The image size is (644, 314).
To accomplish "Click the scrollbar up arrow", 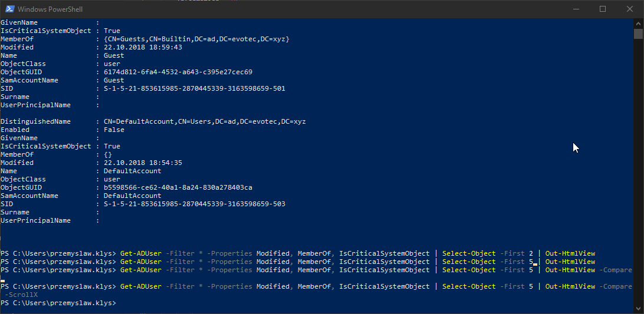I will [638, 23].
